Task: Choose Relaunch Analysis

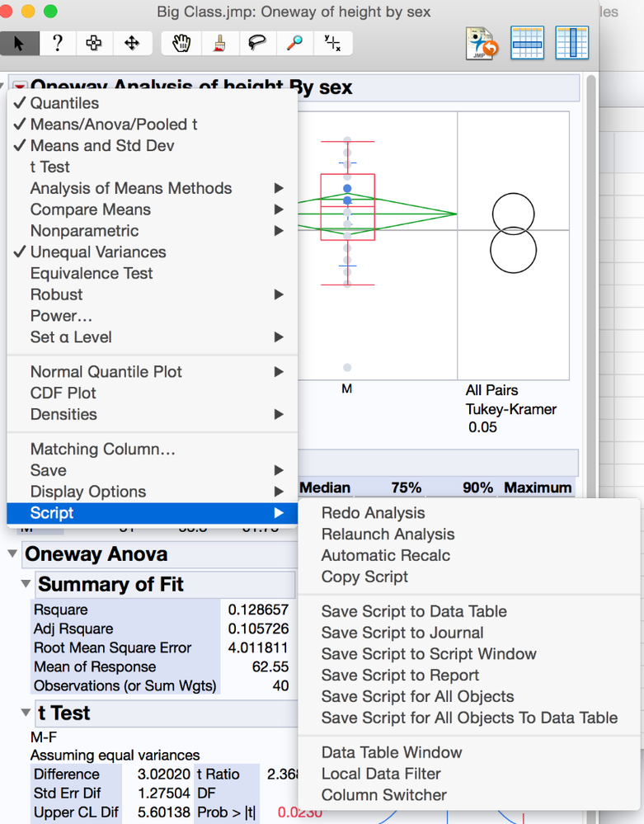Action: point(469,534)
